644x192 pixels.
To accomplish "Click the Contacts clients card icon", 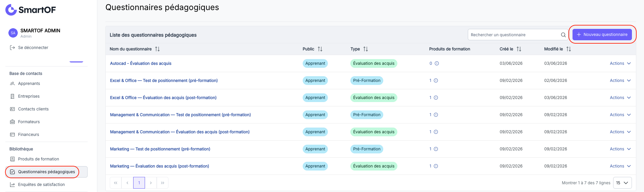I will [x=12, y=109].
